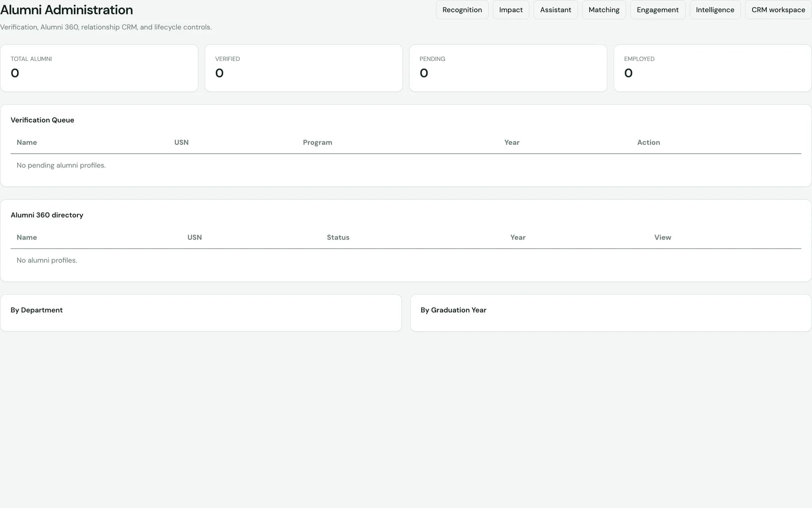Go to the Matching page
Viewport: 812px width, 508px height.
tap(604, 10)
